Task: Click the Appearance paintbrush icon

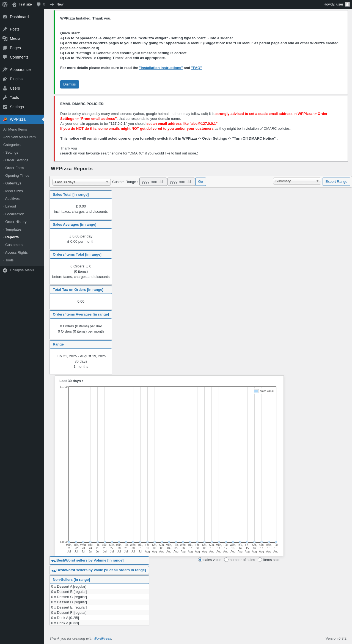Action: [5, 70]
